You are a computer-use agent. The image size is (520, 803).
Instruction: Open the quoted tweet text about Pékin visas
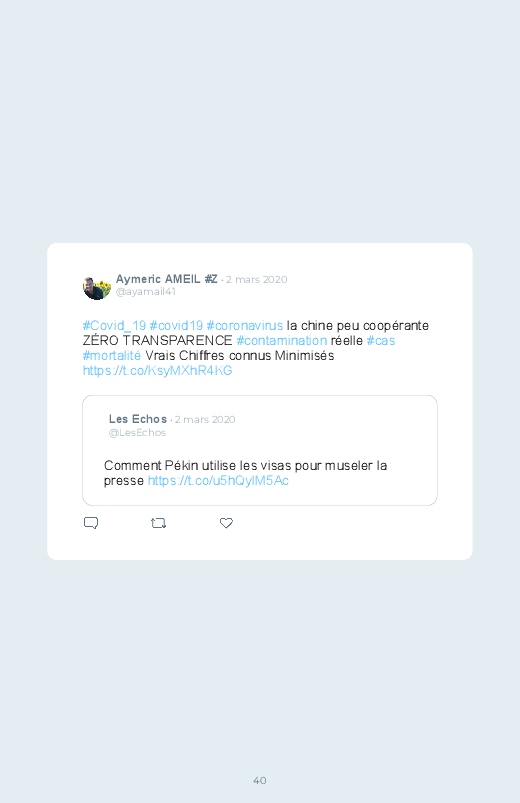[x=245, y=473]
